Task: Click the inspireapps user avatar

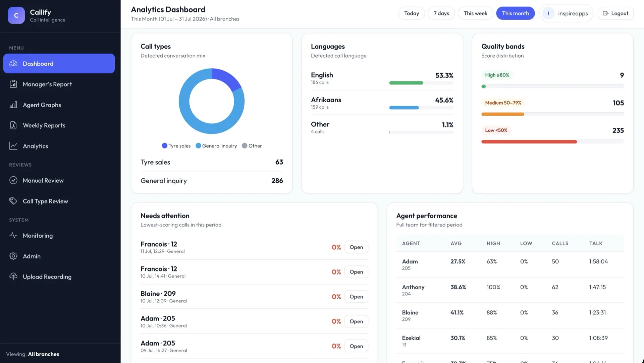Action: (x=548, y=13)
